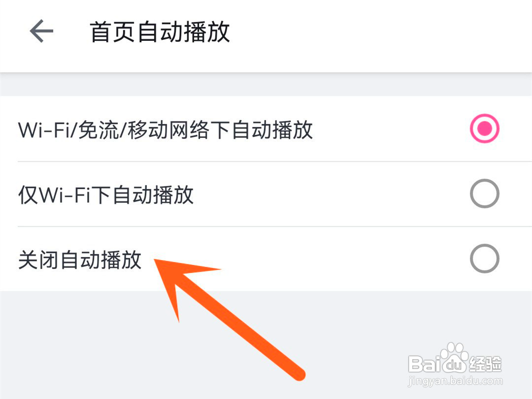Tap the Wi-Fi/免流/移动网络下自动播放 label text
The height and width of the screenshot is (399, 532).
click(165, 130)
